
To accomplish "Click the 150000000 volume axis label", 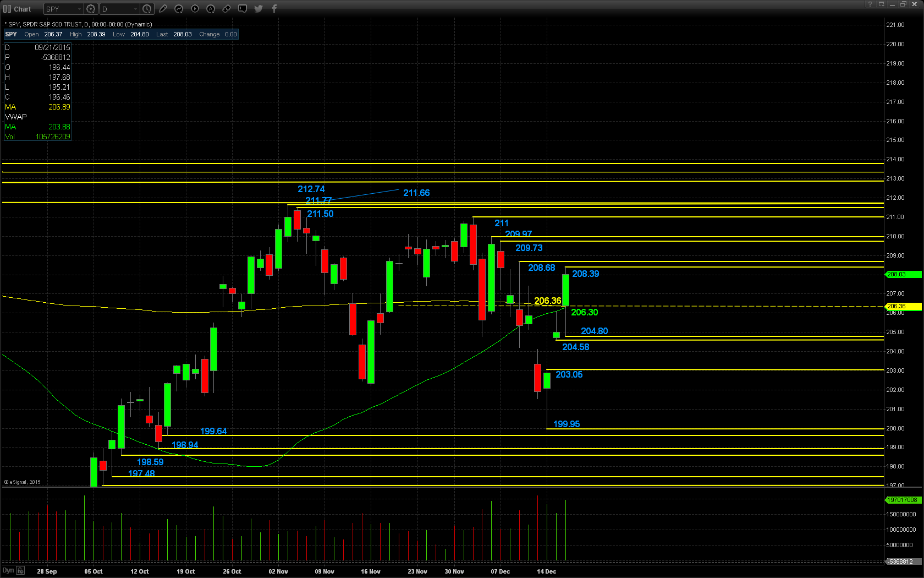I will pos(901,514).
